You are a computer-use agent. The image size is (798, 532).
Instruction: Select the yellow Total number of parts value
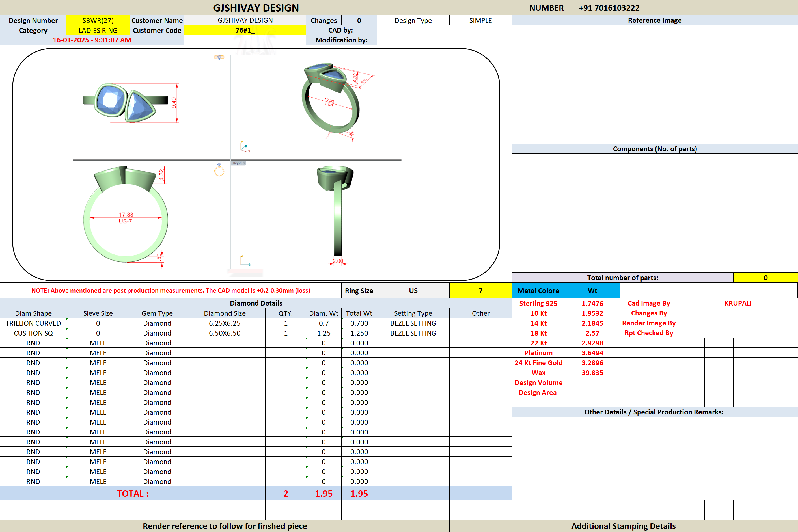click(x=765, y=278)
